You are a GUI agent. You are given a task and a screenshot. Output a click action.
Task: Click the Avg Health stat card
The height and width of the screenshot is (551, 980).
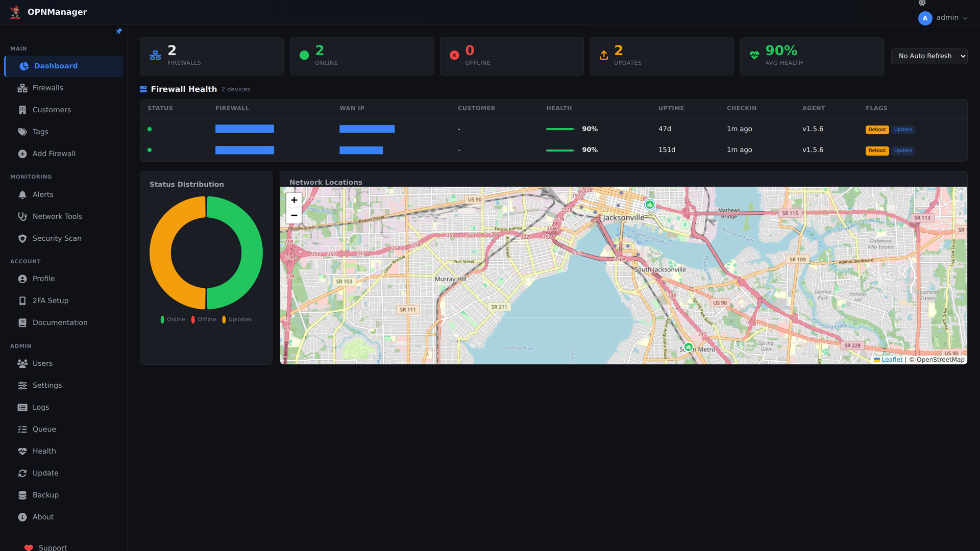[x=812, y=56]
